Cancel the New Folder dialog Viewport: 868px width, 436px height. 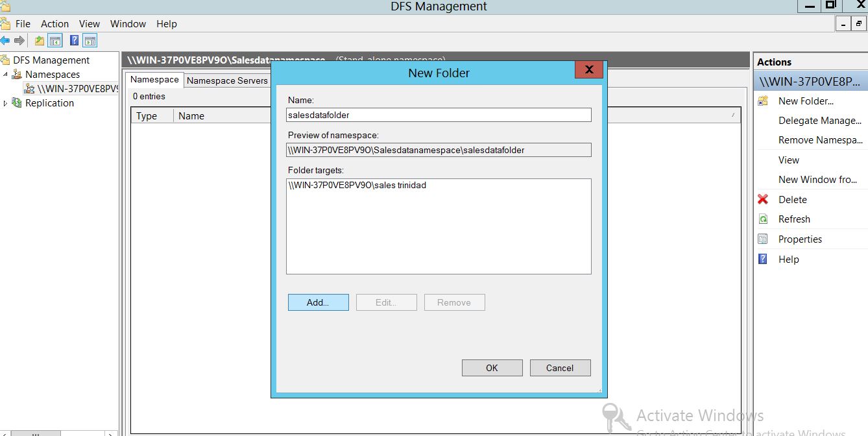[560, 368]
